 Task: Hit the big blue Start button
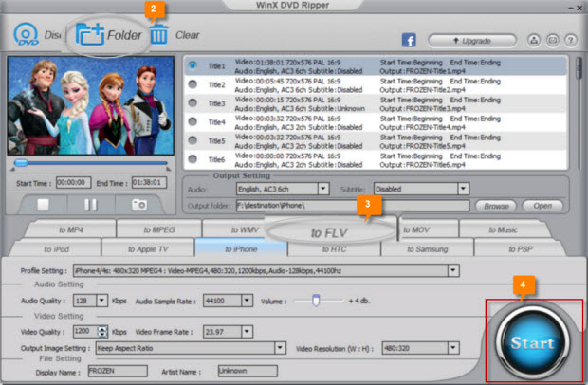(x=532, y=342)
